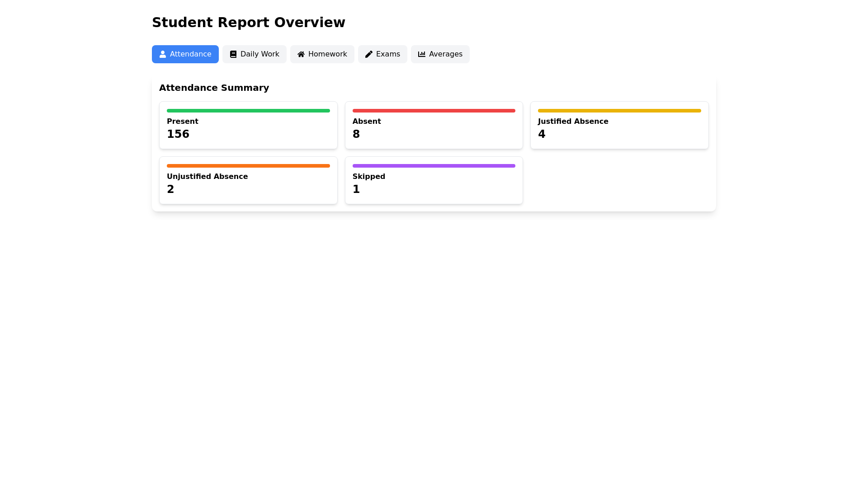Click the green Present progress bar

(x=248, y=111)
